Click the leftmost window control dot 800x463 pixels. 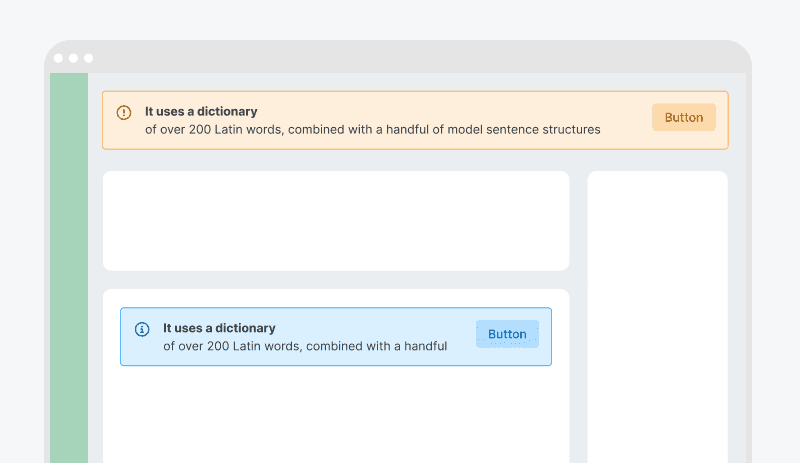[58, 58]
